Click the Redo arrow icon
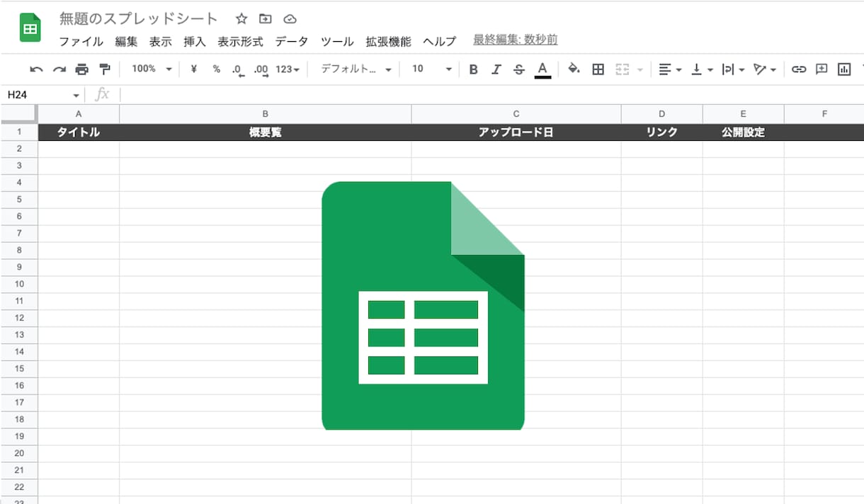864x504 pixels. pyautogui.click(x=59, y=69)
